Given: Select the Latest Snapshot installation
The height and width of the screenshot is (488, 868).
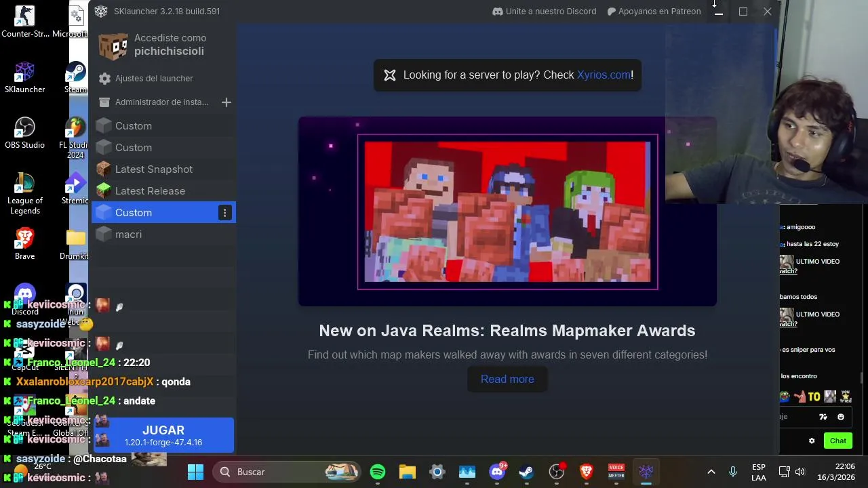Looking at the screenshot, I should 163,169.
